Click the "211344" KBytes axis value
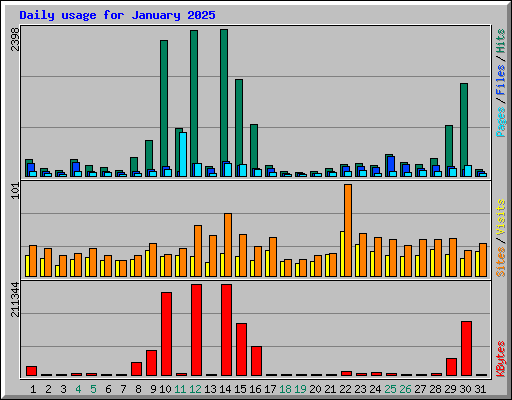Image resolution: width=512 pixels, height=400 pixels. pyautogui.click(x=15, y=299)
